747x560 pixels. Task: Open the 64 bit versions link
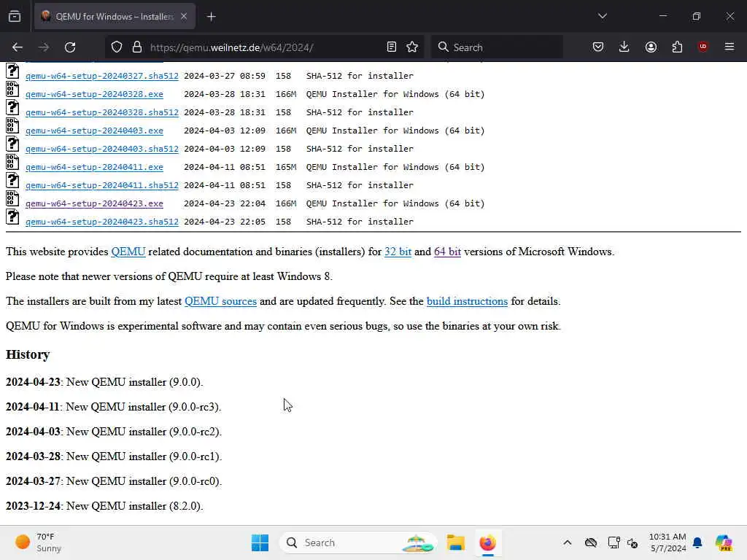click(x=447, y=252)
